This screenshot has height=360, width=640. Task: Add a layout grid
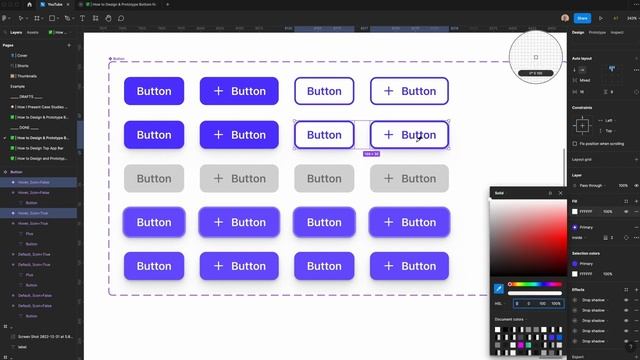pos(636,160)
